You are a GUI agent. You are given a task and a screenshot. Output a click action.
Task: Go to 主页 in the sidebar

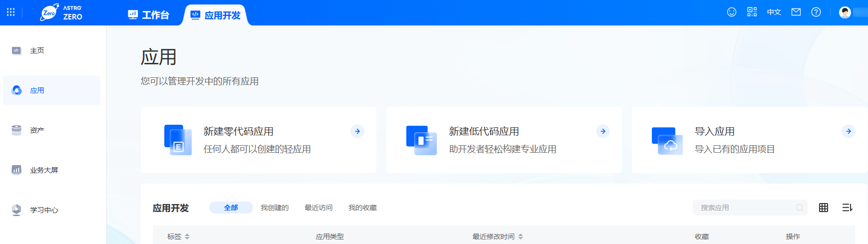(x=52, y=50)
